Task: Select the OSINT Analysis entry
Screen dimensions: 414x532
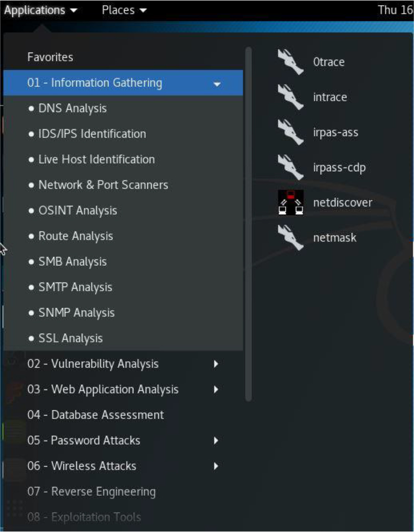Action: (78, 211)
